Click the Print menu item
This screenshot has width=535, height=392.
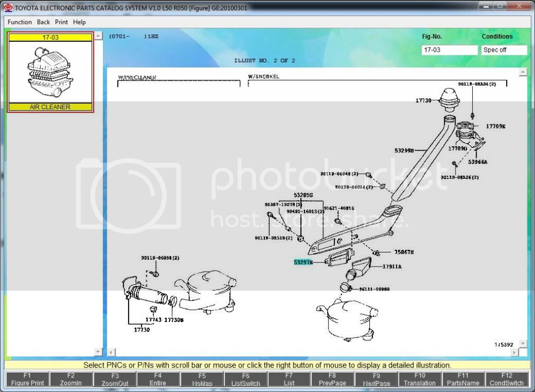click(62, 22)
